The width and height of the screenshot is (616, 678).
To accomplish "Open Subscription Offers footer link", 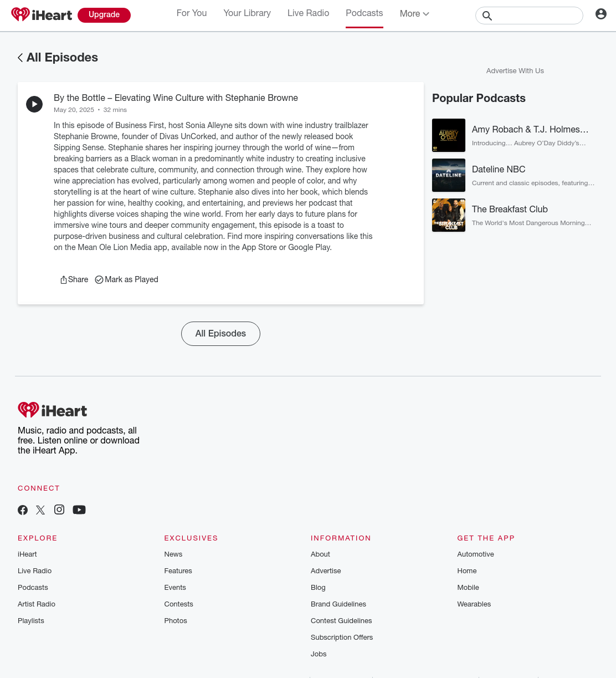I will 342,638.
